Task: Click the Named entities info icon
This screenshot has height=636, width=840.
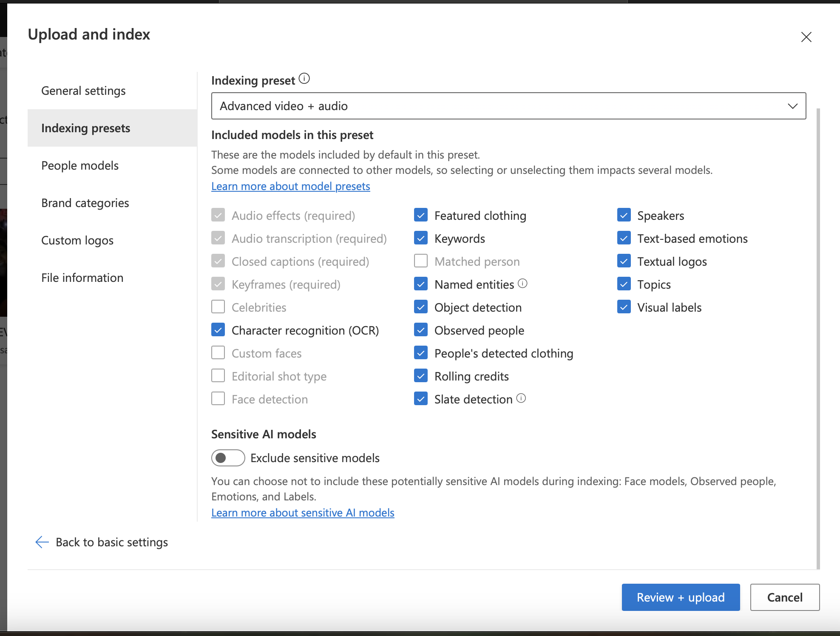Action: pyautogui.click(x=523, y=284)
